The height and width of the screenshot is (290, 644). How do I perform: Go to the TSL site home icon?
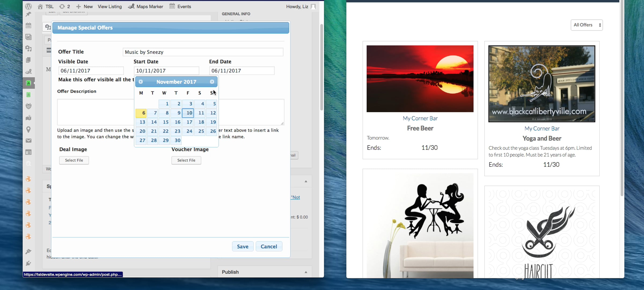(40, 6)
